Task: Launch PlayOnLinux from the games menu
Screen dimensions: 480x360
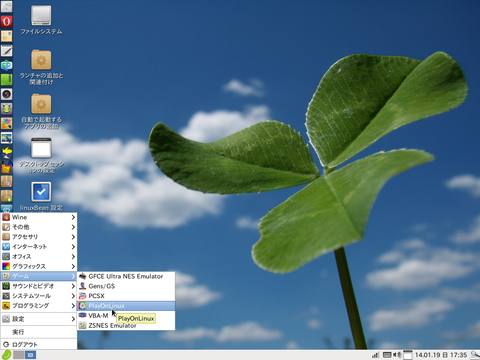Action: 126,306
